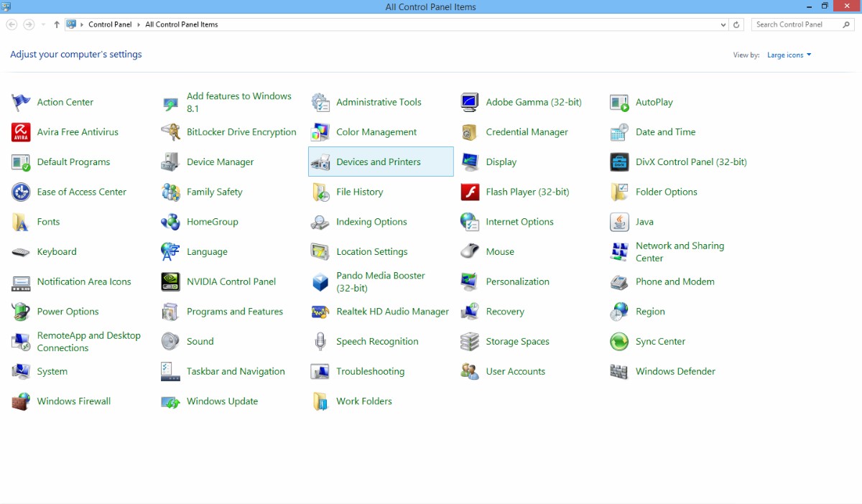The height and width of the screenshot is (504, 862).
Task: Open the User Accounts link
Action: [x=515, y=372]
